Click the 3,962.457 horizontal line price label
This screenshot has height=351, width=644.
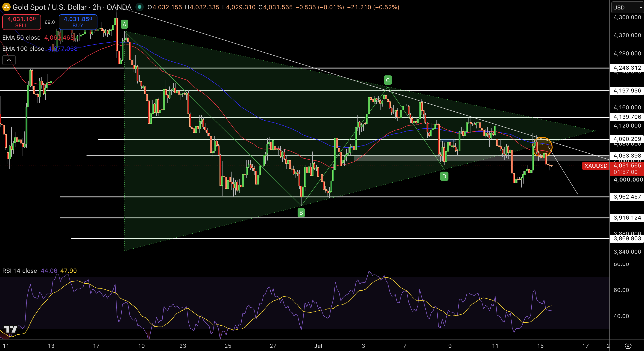click(627, 197)
